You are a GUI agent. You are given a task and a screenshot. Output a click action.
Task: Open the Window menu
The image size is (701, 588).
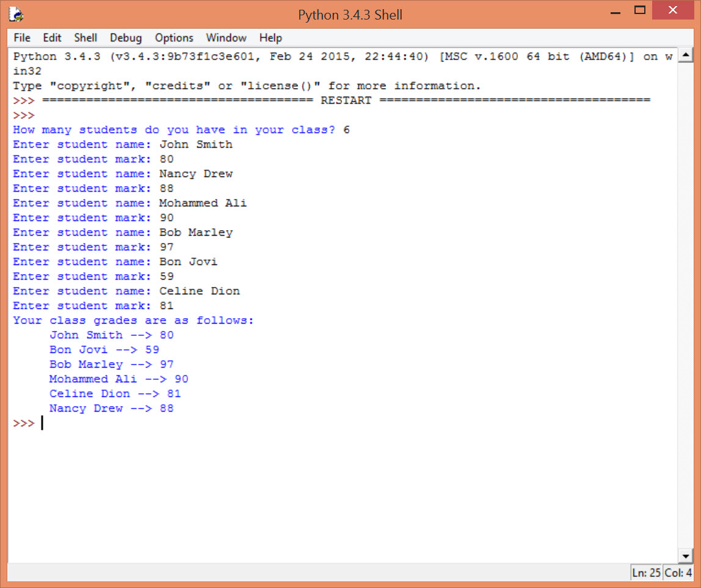tap(226, 38)
